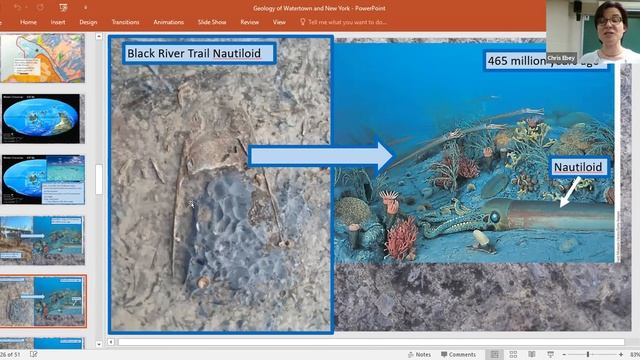Viewport: 640px width, 360px height.
Task: Toggle the Notes pane
Action: [x=419, y=354]
